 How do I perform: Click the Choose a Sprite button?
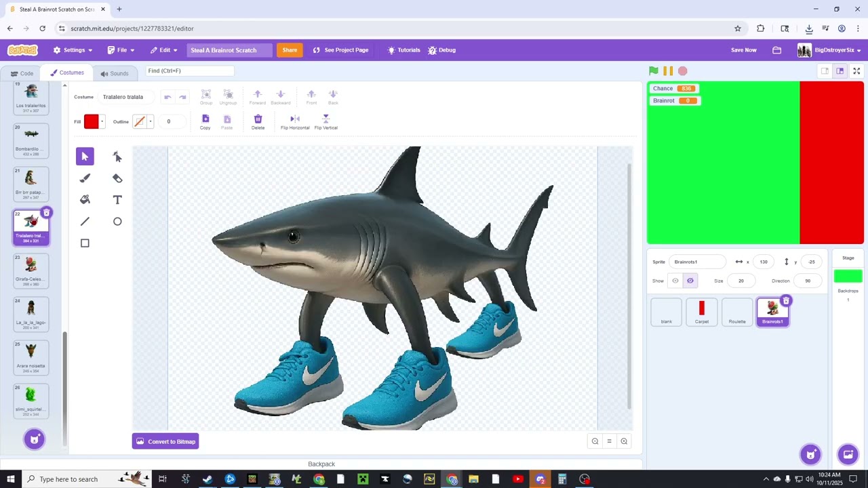810,454
